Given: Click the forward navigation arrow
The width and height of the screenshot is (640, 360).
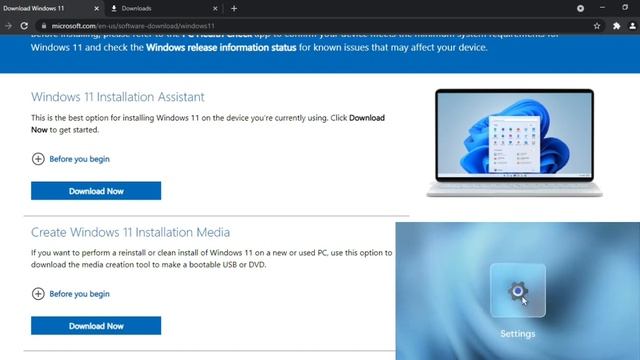Looking at the screenshot, I should (8, 26).
